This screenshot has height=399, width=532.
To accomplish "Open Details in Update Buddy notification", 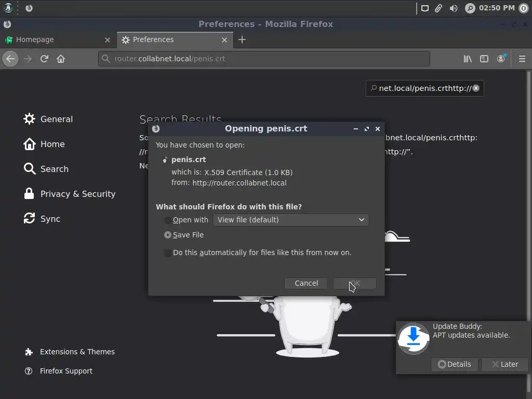I will (x=454, y=364).
